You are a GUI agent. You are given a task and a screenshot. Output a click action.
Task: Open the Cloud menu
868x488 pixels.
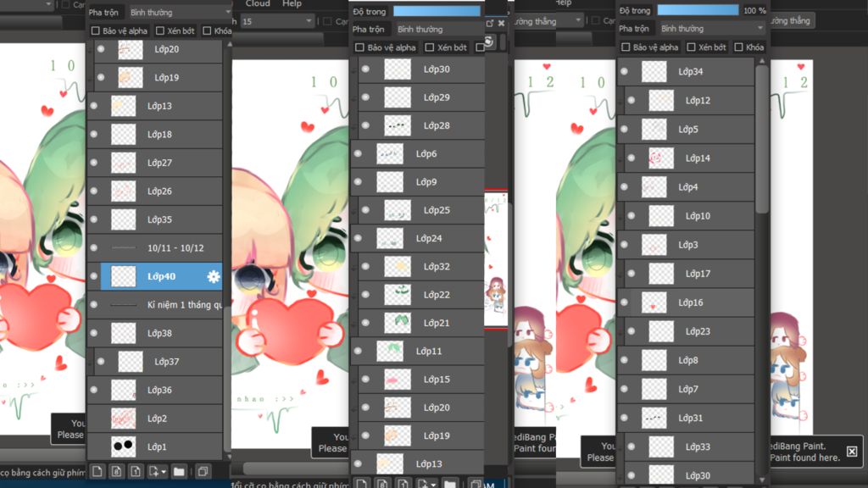258,3
